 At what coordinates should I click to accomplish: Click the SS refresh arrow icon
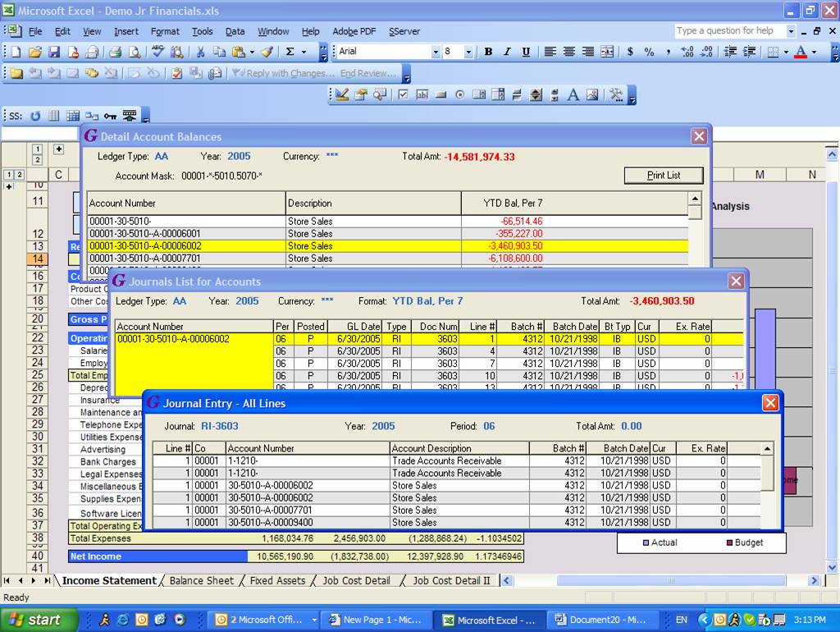35,116
